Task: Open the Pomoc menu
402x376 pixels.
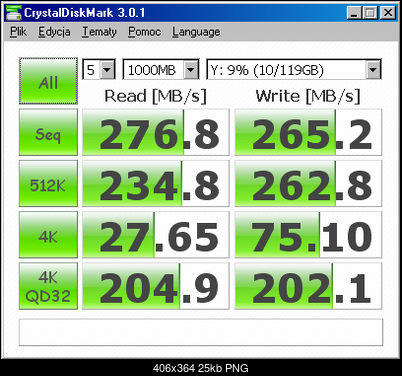Action: 144,32
